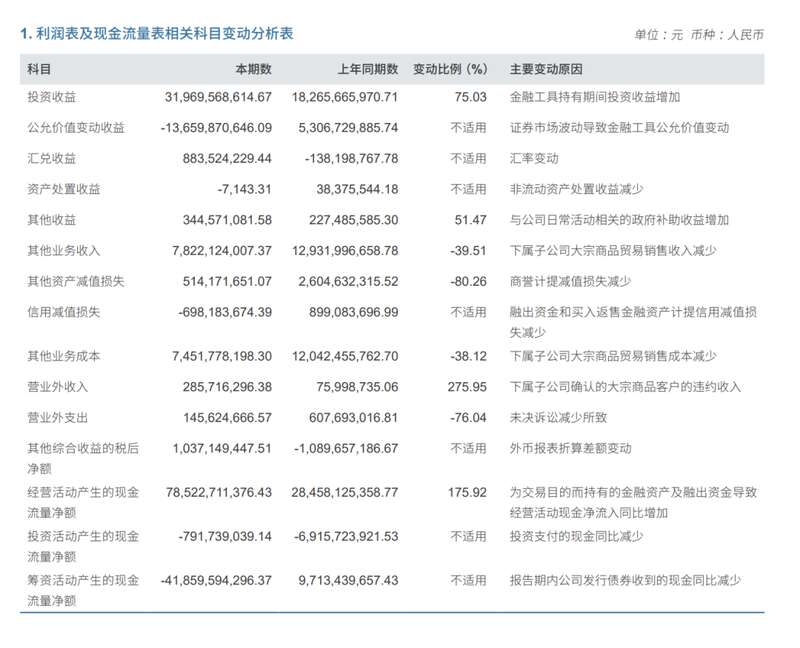The width and height of the screenshot is (800, 648).
Task: Click the value 5,306,729,885.74
Action: (x=348, y=128)
